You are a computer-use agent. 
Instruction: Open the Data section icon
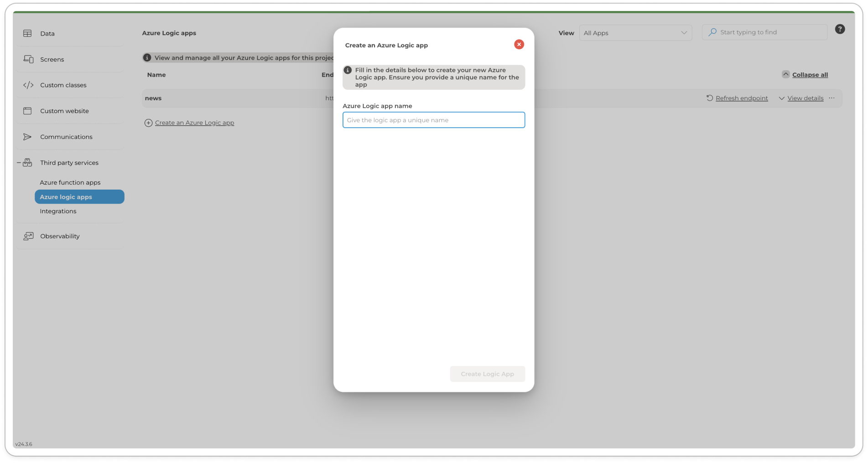coord(27,33)
